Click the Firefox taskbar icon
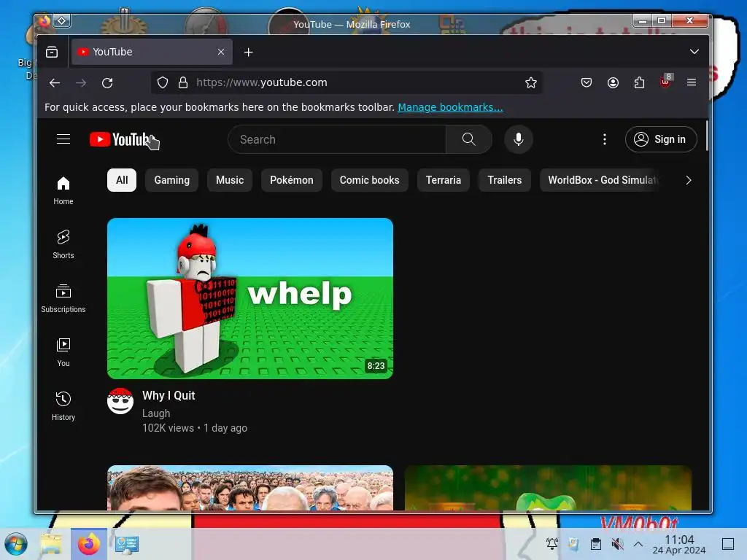The height and width of the screenshot is (560, 747). [88, 544]
